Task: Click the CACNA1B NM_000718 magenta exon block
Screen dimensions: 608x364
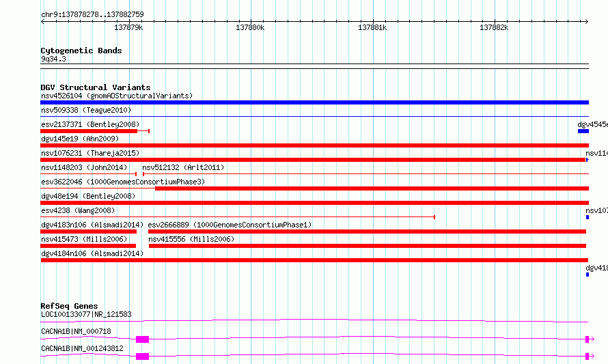Action: pos(142,339)
